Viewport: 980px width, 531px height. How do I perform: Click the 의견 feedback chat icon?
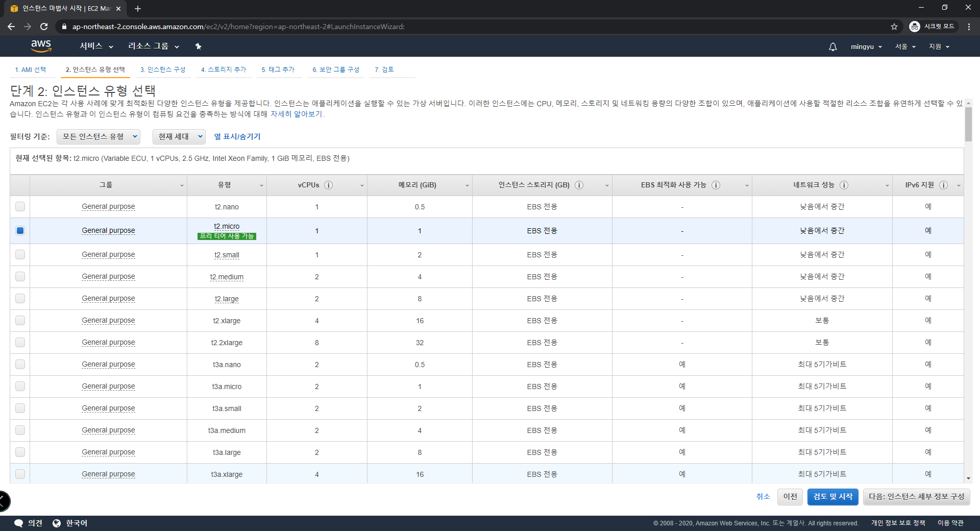(x=19, y=523)
